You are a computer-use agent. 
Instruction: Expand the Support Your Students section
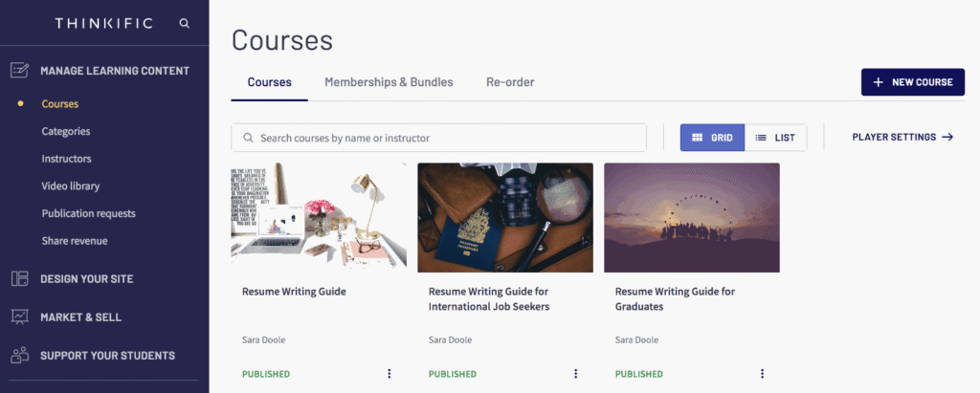[107, 355]
